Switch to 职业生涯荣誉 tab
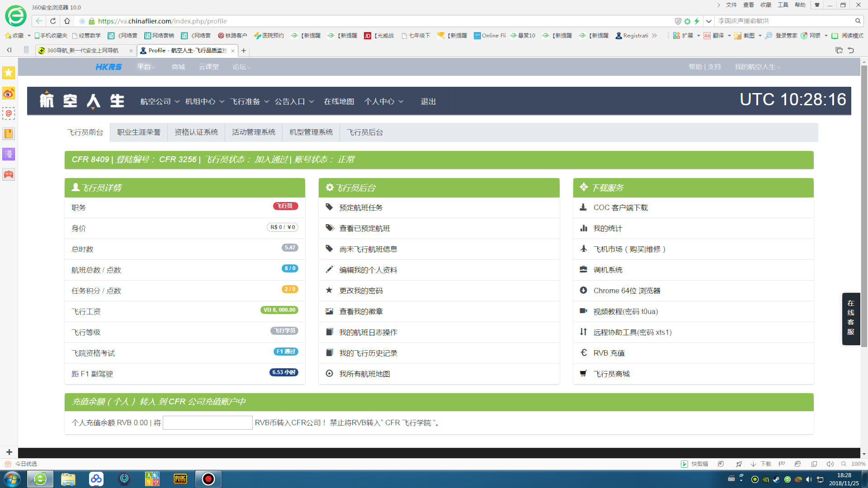This screenshot has height=488, width=868. click(139, 132)
